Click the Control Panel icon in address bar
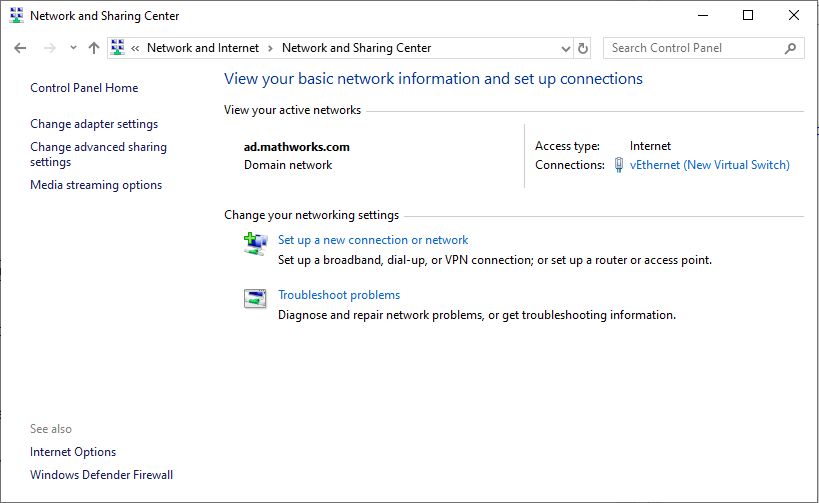The width and height of the screenshot is (819, 503). point(118,48)
